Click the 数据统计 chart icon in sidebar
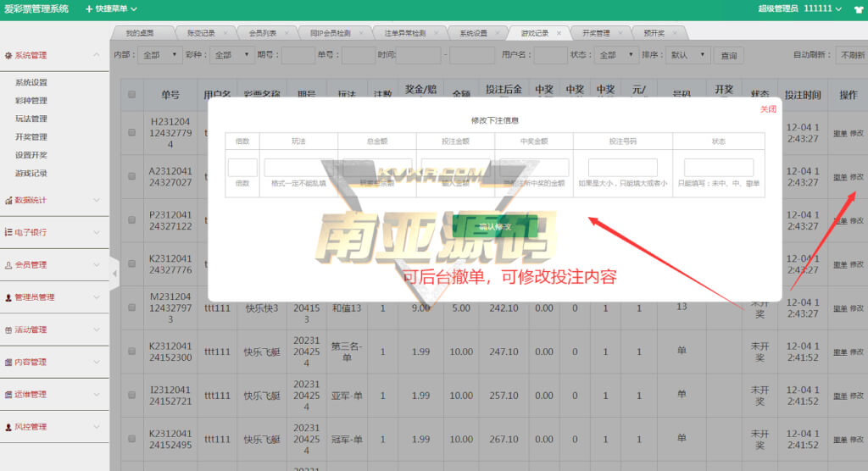 8,201
